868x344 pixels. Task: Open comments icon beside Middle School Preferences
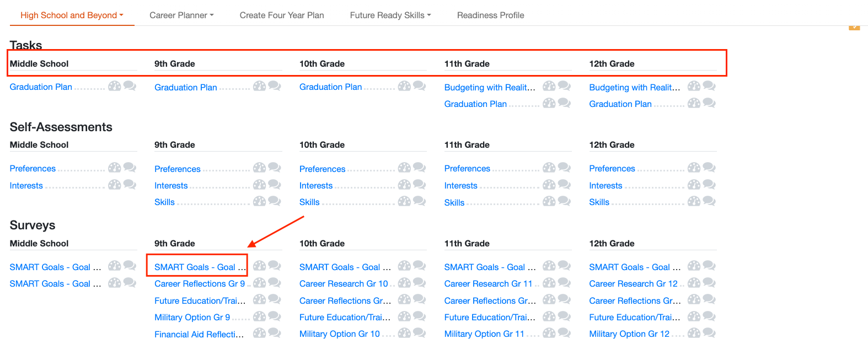[x=130, y=168]
